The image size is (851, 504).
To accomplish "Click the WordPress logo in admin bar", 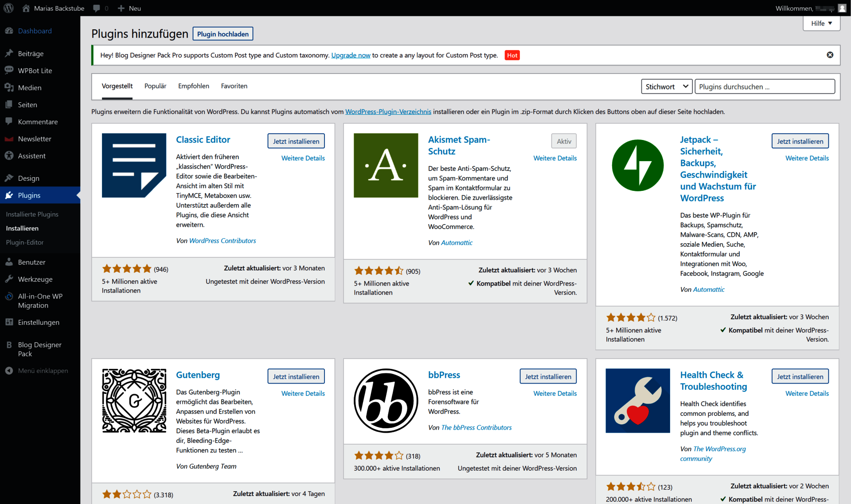I will [8, 8].
